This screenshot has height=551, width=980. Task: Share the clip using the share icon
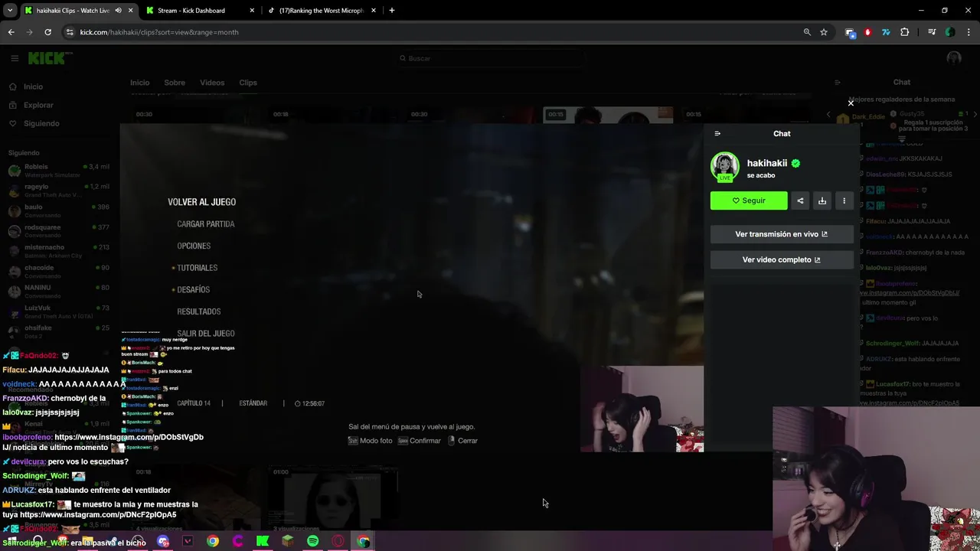coord(800,201)
